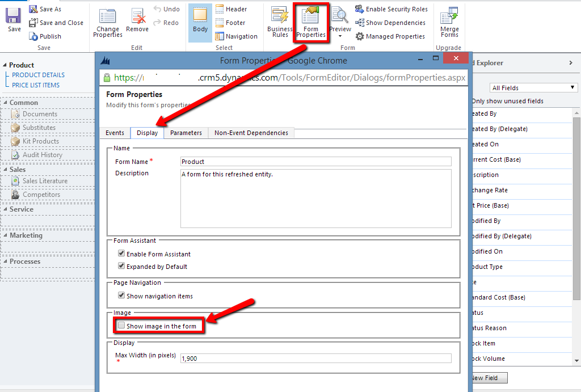
Task: Switch to the Events tab
Action: pyautogui.click(x=115, y=133)
